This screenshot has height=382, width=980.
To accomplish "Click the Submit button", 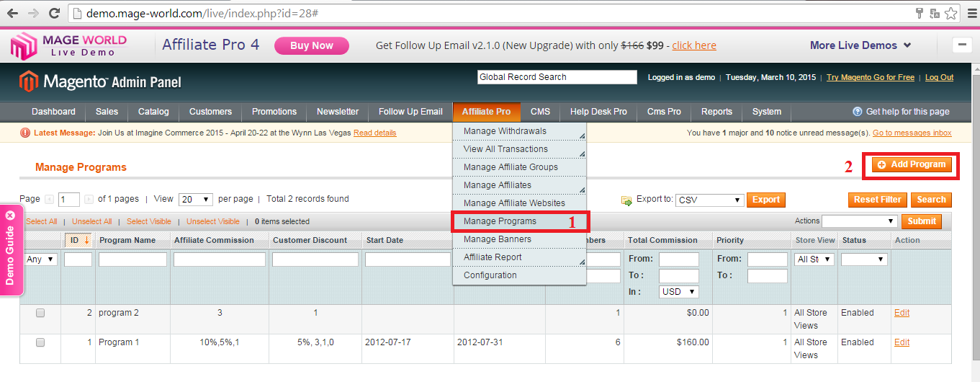I will click(922, 221).
